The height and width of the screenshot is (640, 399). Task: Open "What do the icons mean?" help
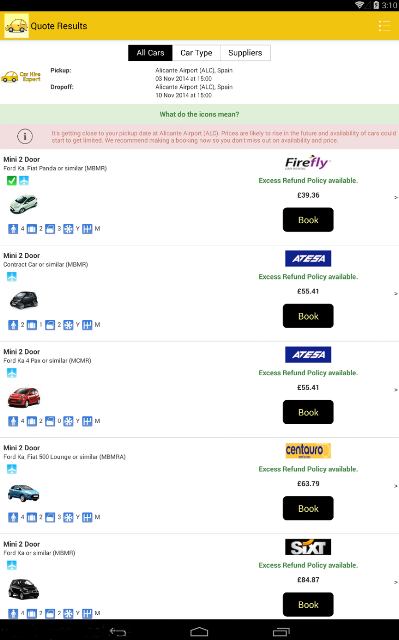pos(200,114)
